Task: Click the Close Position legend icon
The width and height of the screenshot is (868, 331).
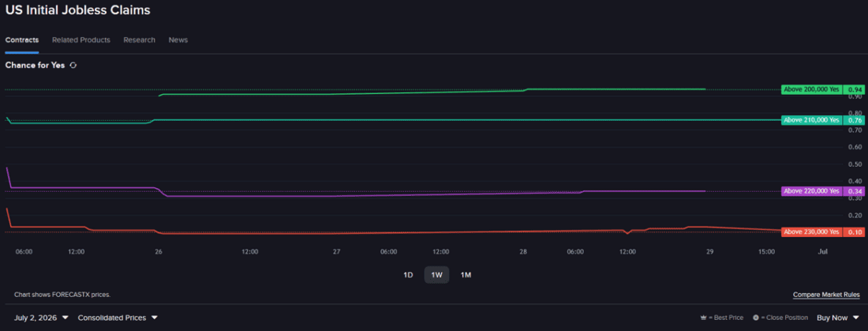Action: coord(756,318)
